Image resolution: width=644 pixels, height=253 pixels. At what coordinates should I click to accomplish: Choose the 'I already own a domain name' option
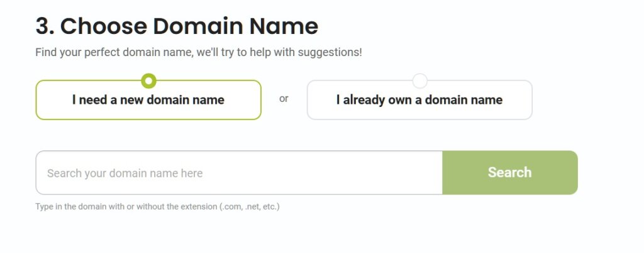pyautogui.click(x=419, y=100)
